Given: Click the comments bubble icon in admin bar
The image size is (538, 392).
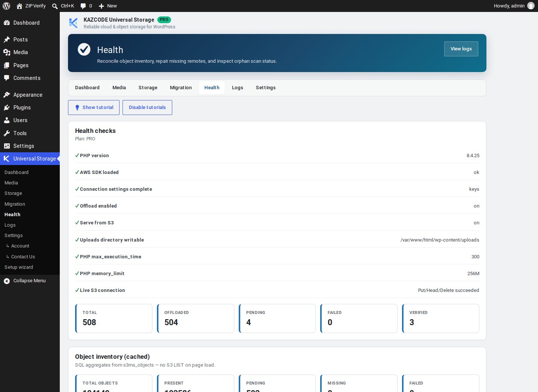Looking at the screenshot, I should point(83,6).
